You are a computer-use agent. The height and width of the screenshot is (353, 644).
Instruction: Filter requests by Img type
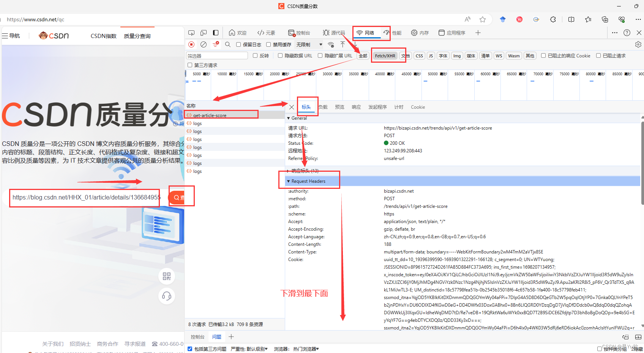click(457, 56)
